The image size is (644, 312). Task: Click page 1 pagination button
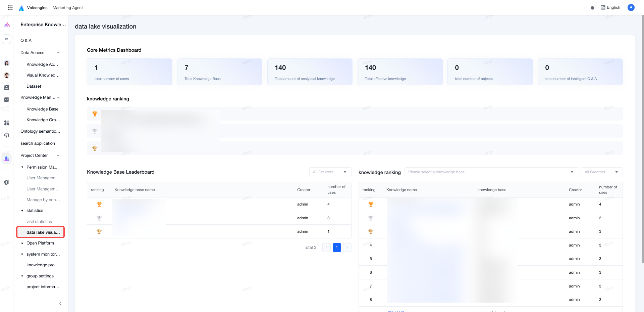(x=337, y=248)
